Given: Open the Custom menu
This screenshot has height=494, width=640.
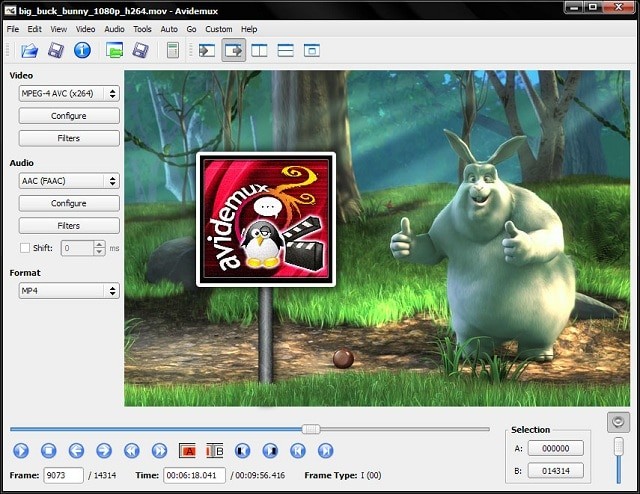Looking at the screenshot, I should click(218, 29).
